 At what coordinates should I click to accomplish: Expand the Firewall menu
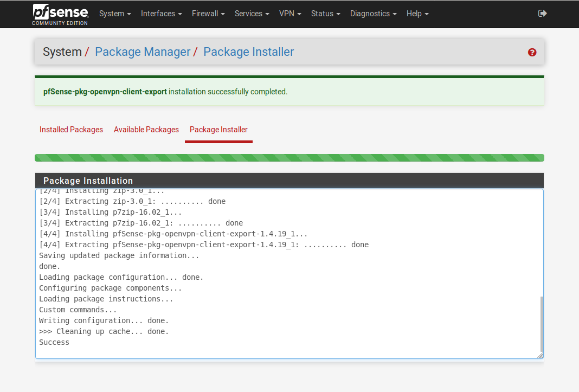(208, 14)
